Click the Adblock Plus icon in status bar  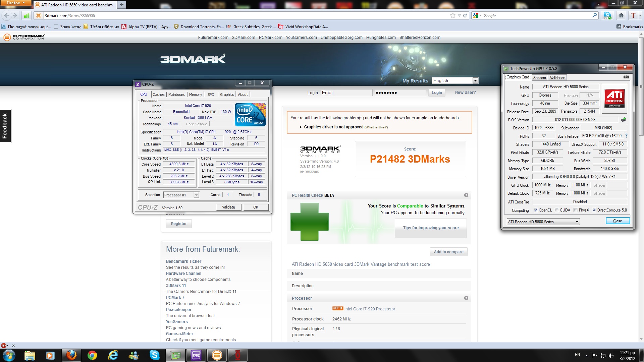(x=4, y=345)
